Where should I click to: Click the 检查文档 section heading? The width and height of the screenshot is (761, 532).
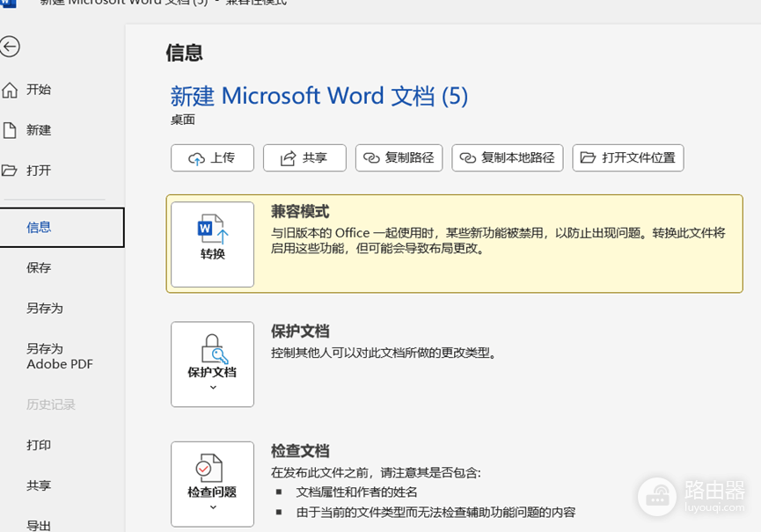click(300, 451)
